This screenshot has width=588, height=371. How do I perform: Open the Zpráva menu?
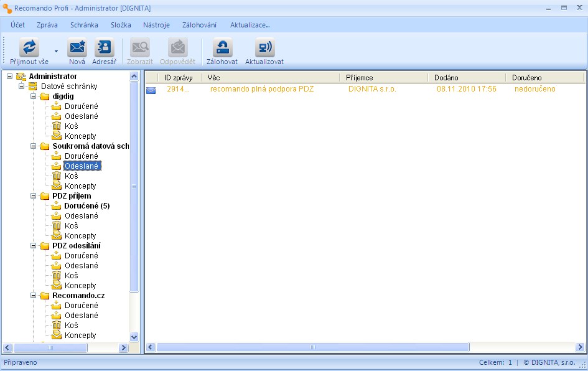point(47,25)
